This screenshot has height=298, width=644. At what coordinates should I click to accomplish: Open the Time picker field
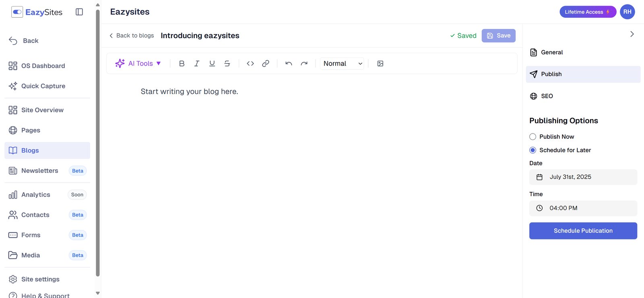[583, 208]
